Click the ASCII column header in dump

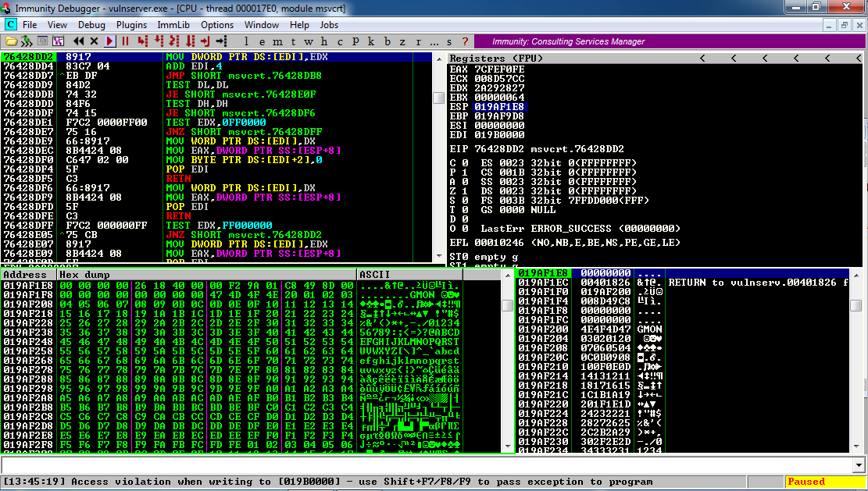tap(409, 275)
